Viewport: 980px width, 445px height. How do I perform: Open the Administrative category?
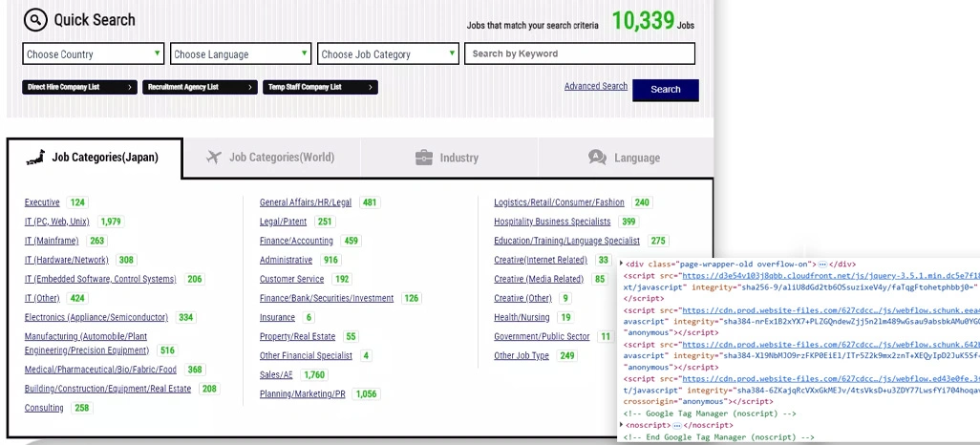click(287, 260)
